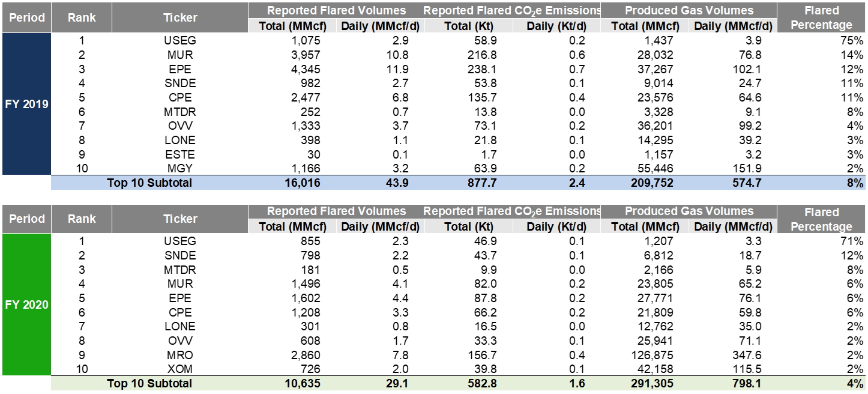Select the LONE ticker in the FY 2020 table
This screenshot has width=868, height=394.
pos(180,326)
